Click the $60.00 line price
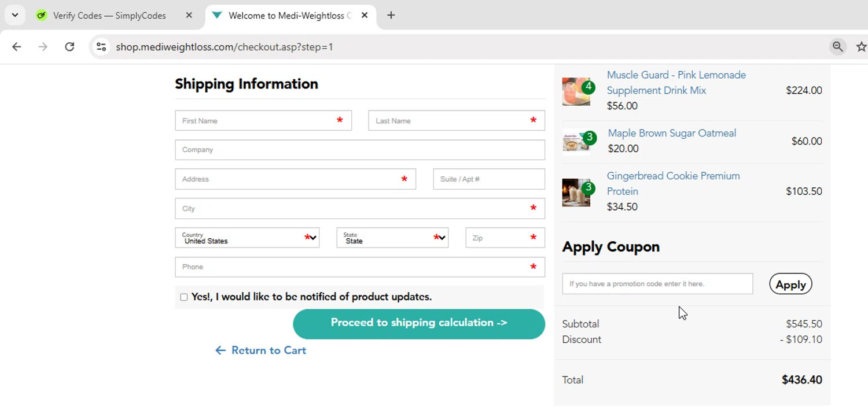868x414 pixels. pos(807,141)
